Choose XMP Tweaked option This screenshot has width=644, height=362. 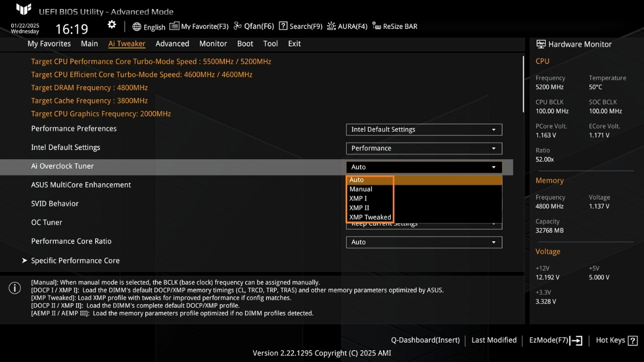click(x=424, y=217)
